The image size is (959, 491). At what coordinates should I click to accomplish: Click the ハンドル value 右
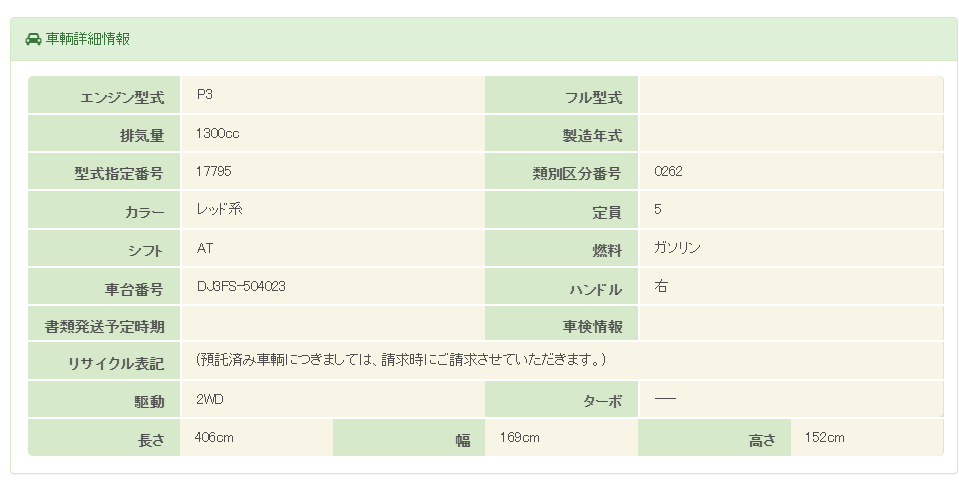[661, 286]
